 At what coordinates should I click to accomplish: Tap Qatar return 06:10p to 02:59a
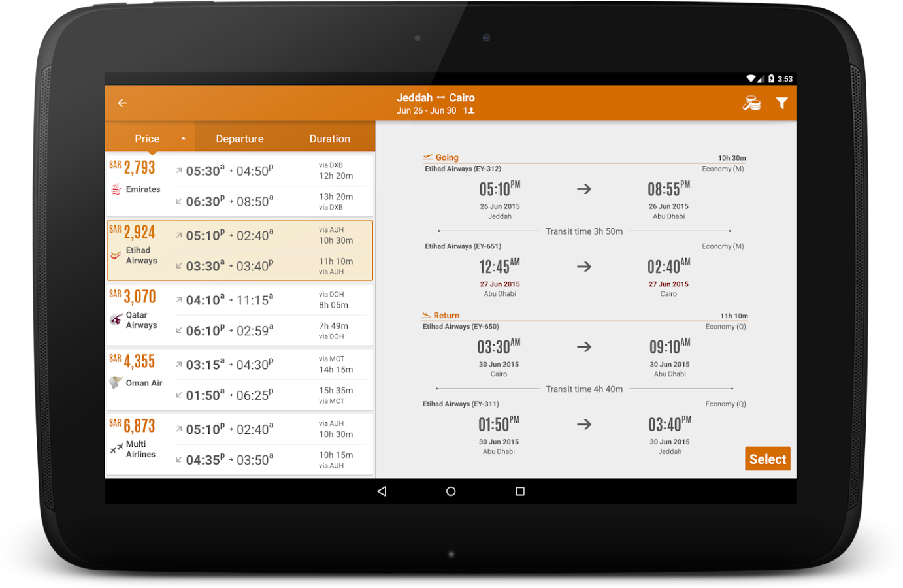pyautogui.click(x=229, y=331)
